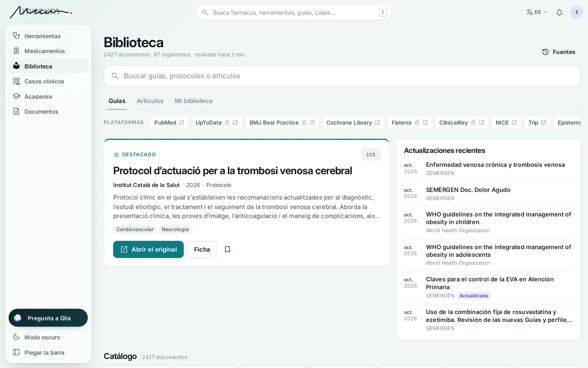Switch to Guías tab
Viewport: 588px width, 368px height.
click(117, 101)
